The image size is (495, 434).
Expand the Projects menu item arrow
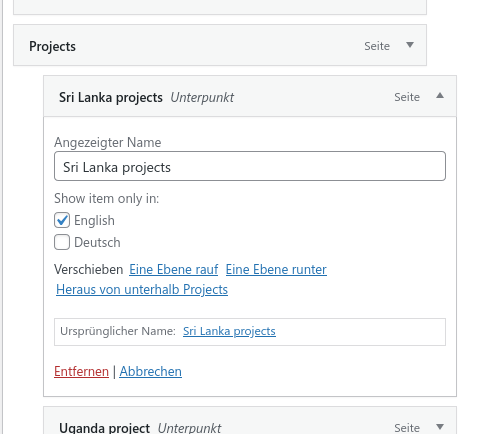tap(410, 45)
